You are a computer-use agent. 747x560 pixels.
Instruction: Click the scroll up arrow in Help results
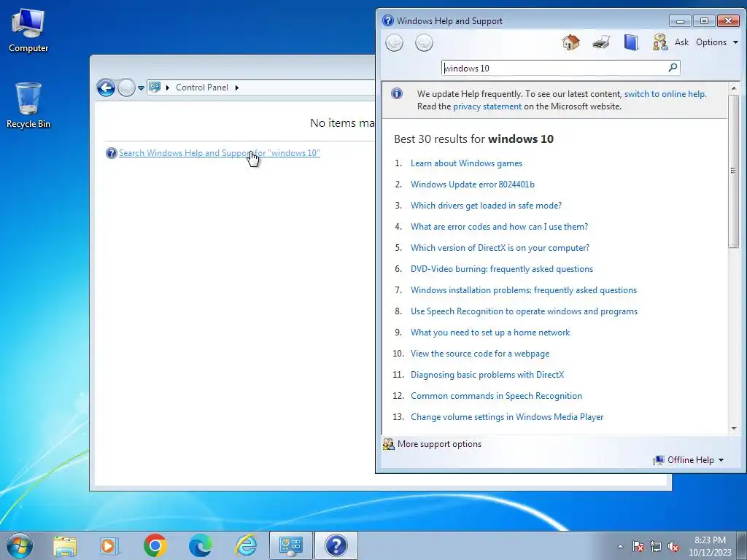[x=734, y=88]
